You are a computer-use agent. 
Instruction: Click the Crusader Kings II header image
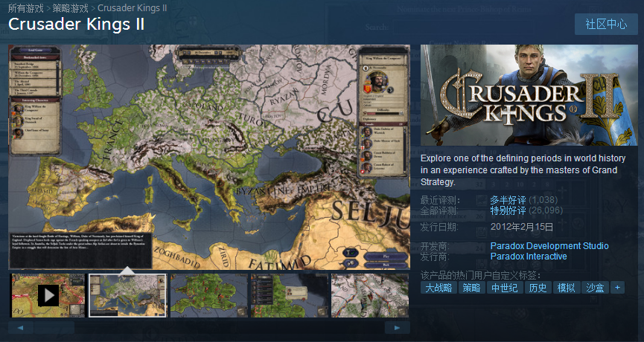[x=529, y=95]
